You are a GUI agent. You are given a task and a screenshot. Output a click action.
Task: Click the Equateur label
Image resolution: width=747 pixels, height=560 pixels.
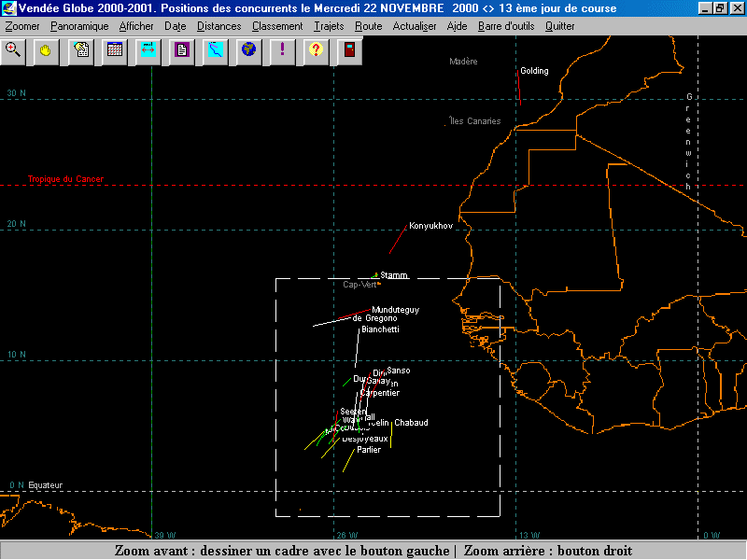(x=45, y=485)
